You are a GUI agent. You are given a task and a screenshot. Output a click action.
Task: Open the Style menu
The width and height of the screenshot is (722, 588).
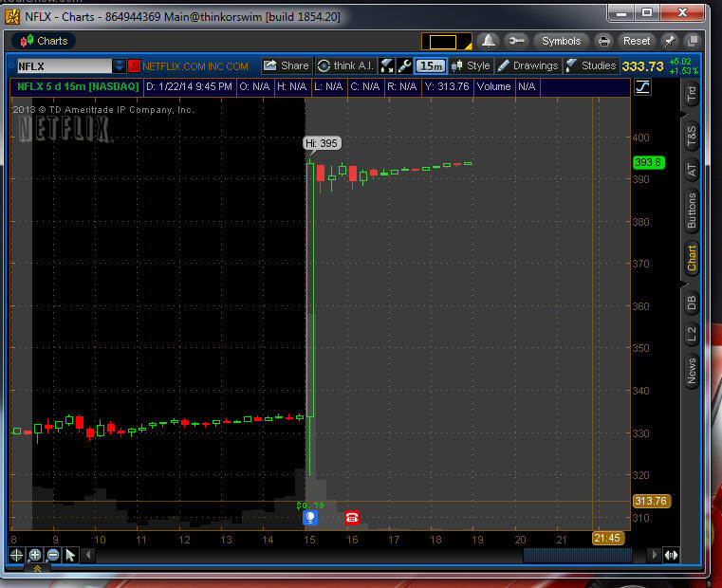pos(471,65)
